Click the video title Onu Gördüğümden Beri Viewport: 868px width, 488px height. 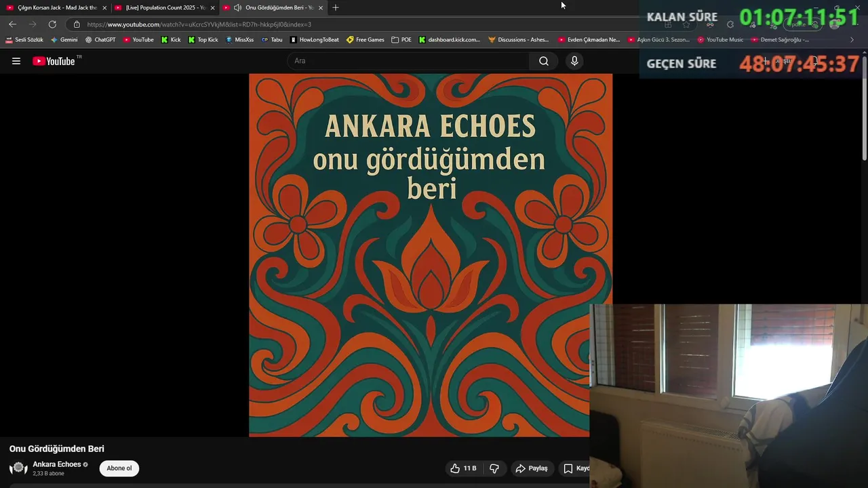[57, 449]
